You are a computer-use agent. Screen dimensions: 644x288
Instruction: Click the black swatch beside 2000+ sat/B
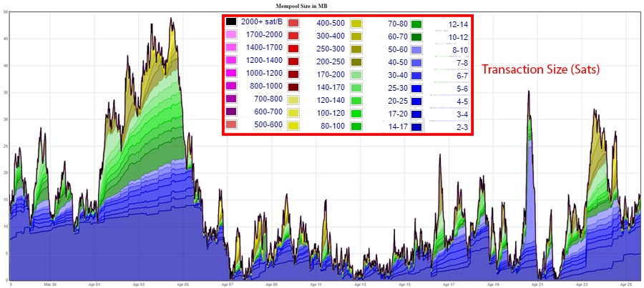[x=231, y=21]
